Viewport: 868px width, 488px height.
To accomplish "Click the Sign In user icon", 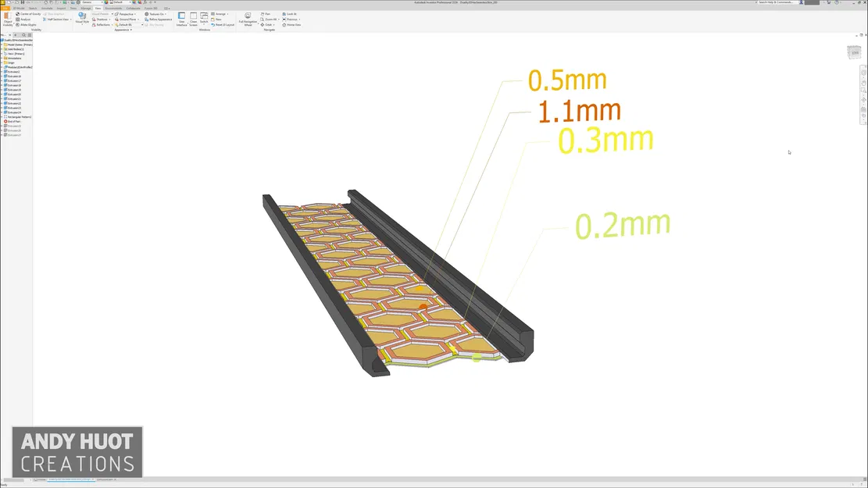I will [x=801, y=2].
